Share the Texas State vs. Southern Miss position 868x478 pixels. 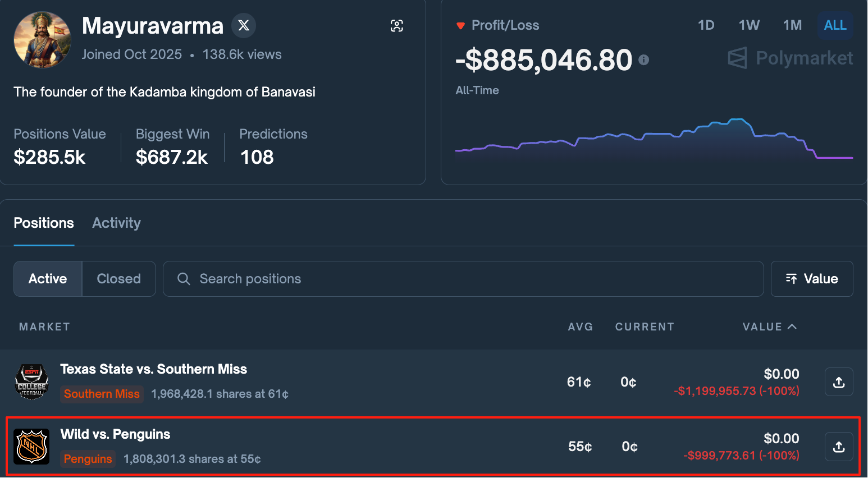coord(838,382)
